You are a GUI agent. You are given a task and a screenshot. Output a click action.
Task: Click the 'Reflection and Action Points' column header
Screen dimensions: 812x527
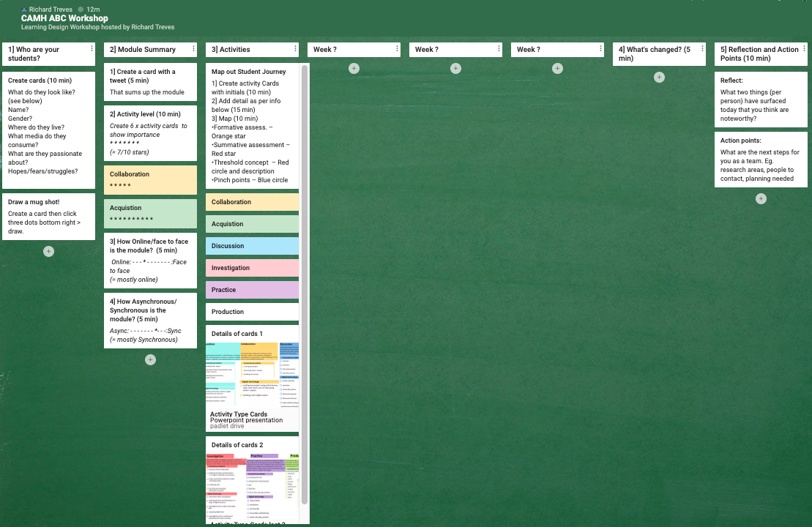tap(759, 54)
